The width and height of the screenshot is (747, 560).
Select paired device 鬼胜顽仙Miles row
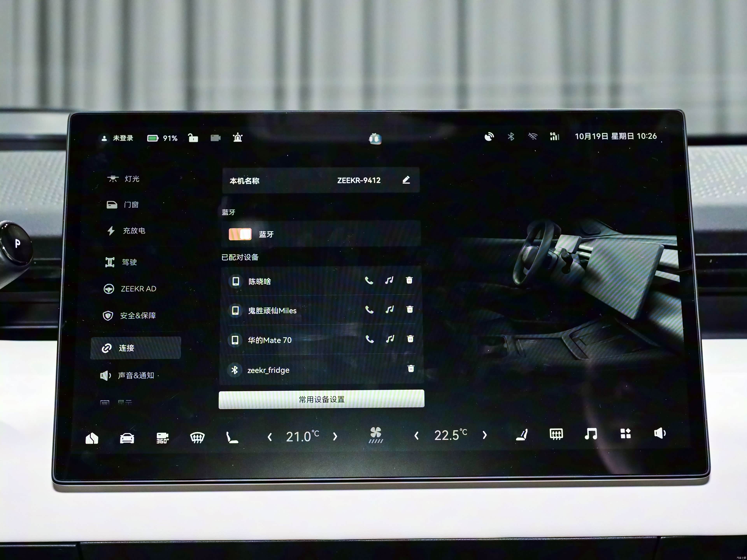pos(272,311)
